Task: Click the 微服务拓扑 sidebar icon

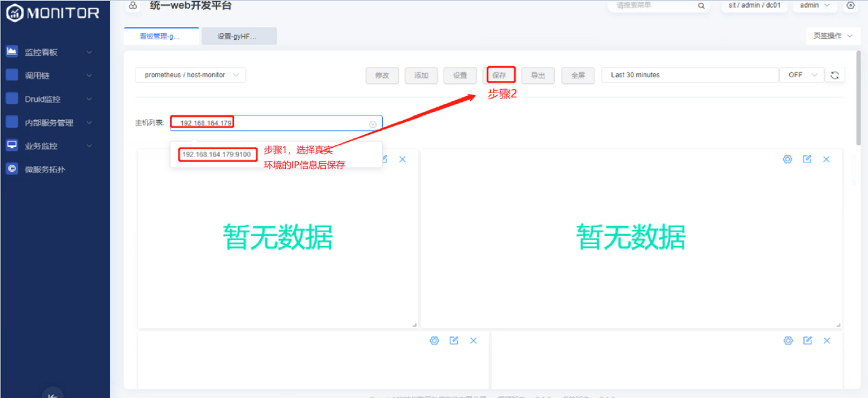Action: coord(12,169)
